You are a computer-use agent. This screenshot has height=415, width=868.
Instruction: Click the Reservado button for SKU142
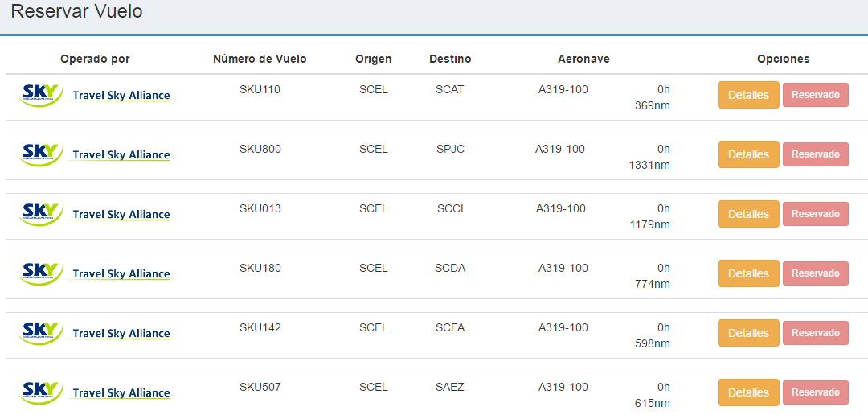[x=816, y=333]
